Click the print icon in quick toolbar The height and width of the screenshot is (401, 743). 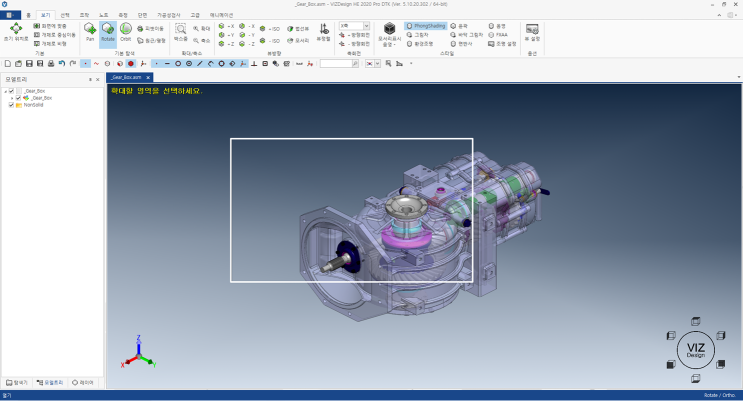[51, 64]
